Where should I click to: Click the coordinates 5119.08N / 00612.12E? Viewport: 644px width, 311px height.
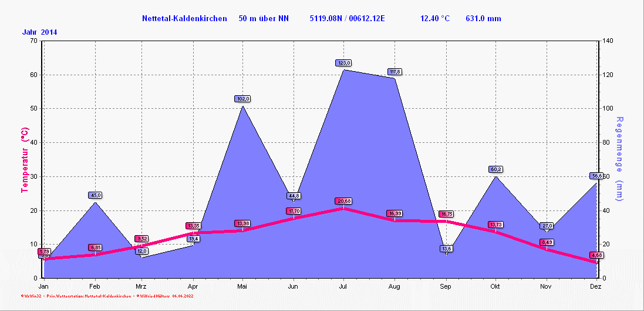click(x=347, y=18)
